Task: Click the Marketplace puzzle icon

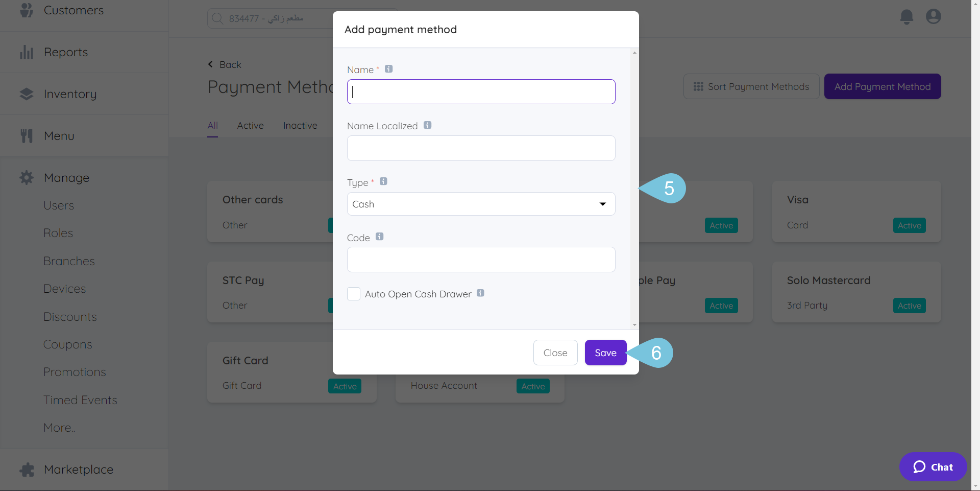Action: (x=26, y=469)
